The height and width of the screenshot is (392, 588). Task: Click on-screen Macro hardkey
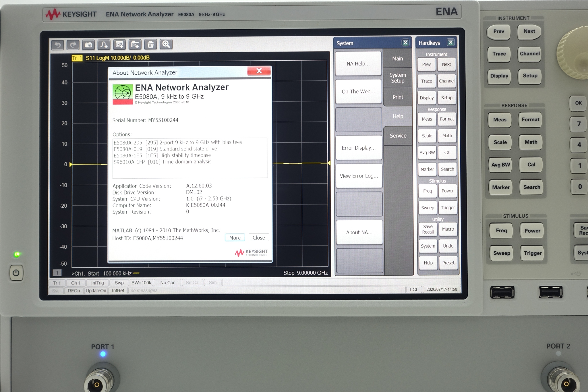(x=448, y=229)
